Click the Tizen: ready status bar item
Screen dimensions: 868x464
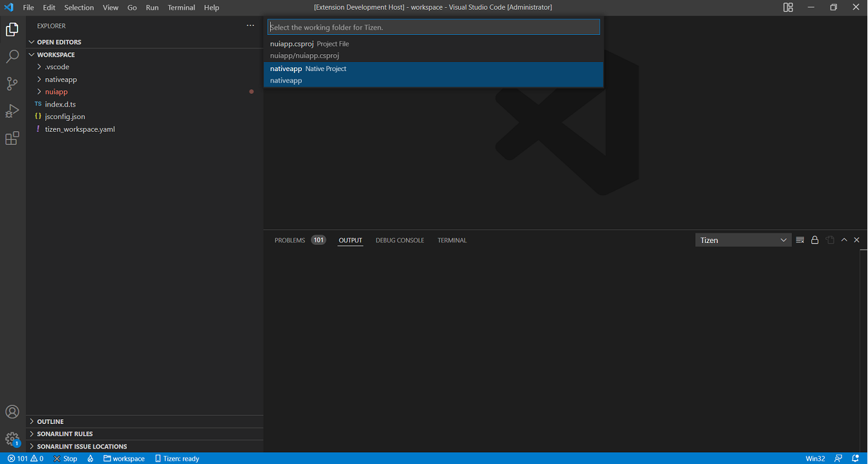coord(176,458)
